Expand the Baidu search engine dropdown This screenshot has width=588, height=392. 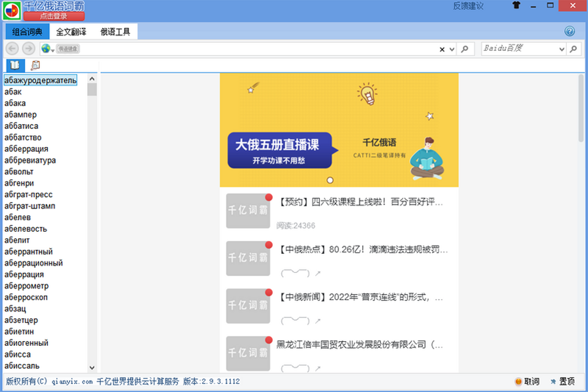pyautogui.click(x=562, y=49)
